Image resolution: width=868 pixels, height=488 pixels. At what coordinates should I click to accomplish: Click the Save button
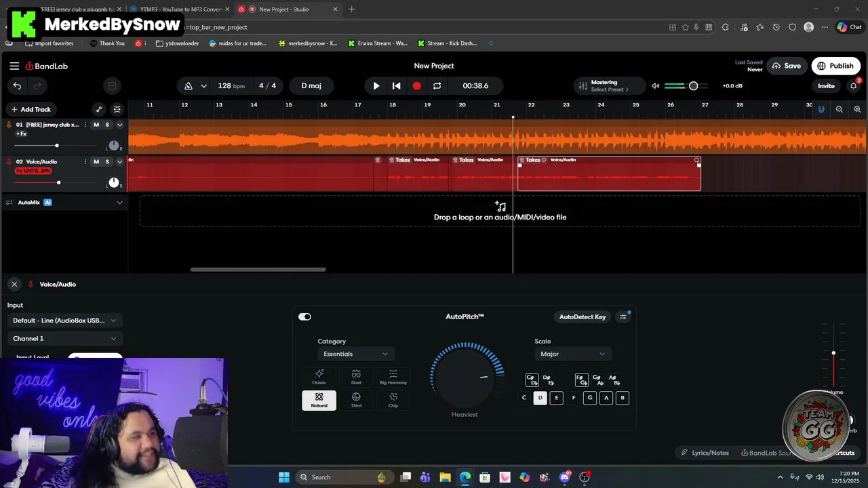point(787,66)
